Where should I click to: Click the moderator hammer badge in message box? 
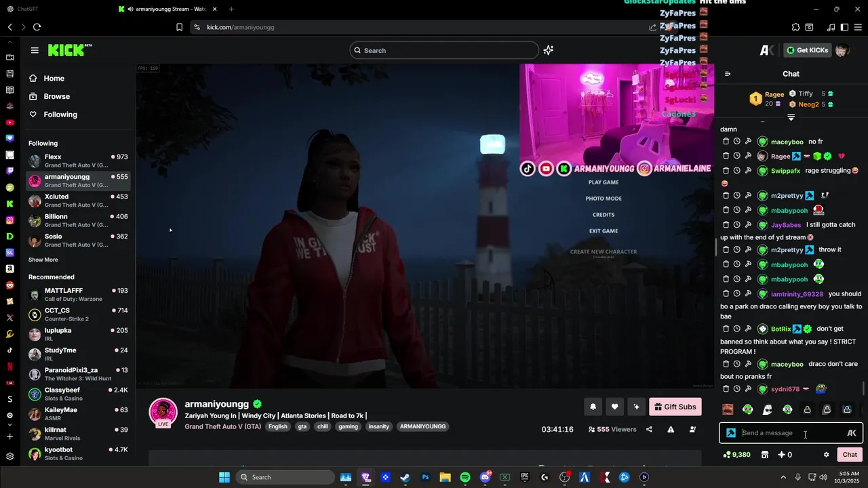(731, 433)
